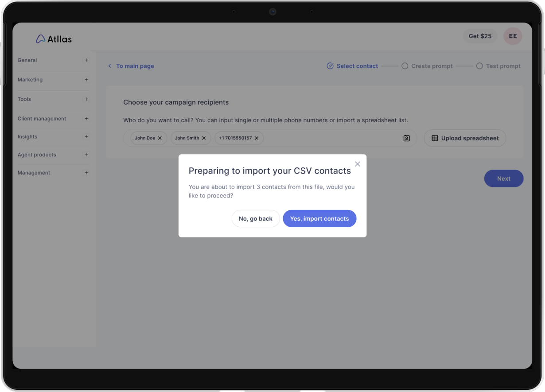Close the CSV import dialog
Image resolution: width=545 pixels, height=392 pixels.
(x=358, y=164)
